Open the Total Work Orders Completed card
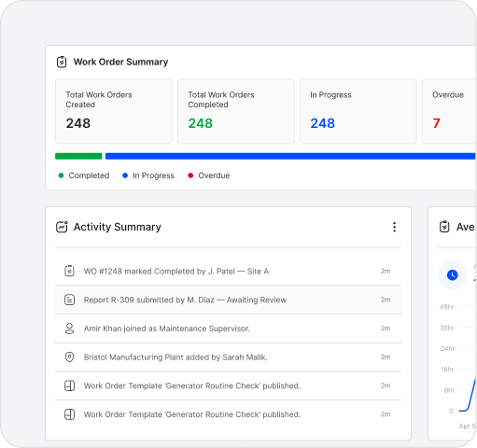The image size is (477, 448). 236,111
